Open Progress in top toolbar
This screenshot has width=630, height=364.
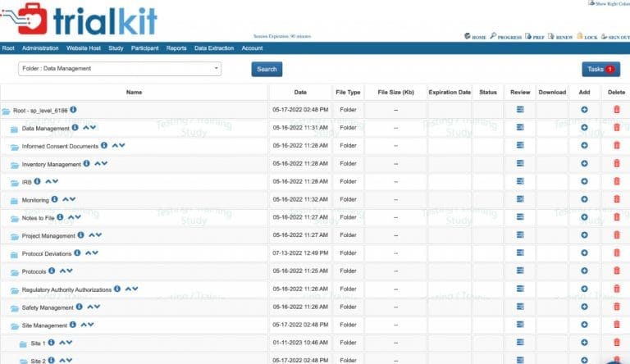click(x=506, y=37)
